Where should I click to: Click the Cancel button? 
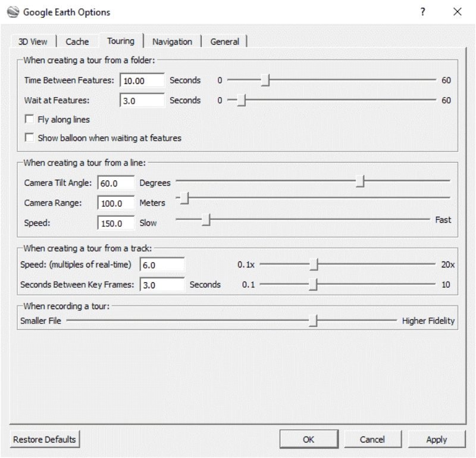point(372,440)
